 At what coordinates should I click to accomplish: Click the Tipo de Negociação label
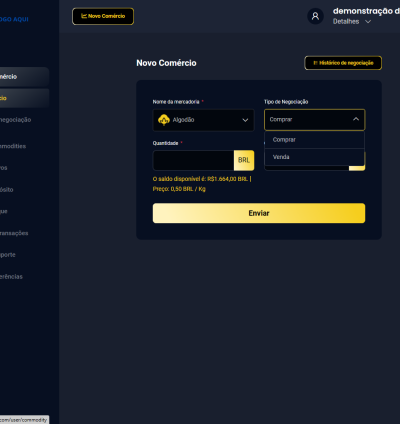[286, 102]
